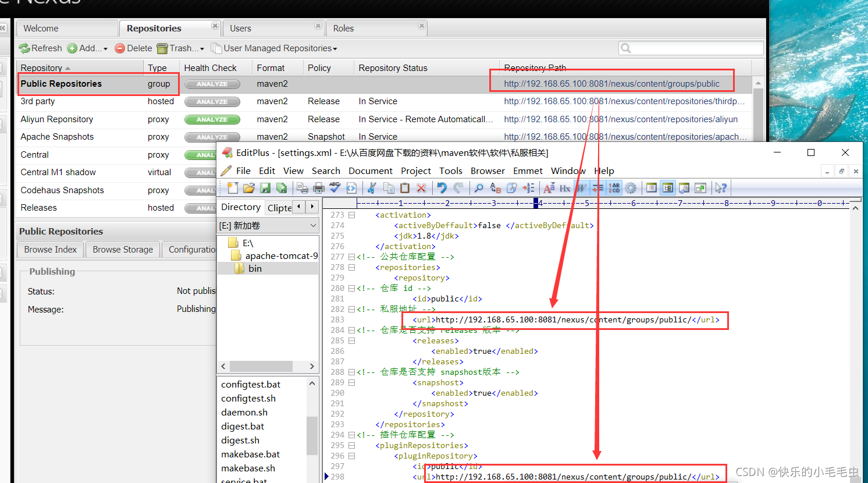Viewport: 868px width, 483px height.
Task: Click the Replace icon
Action: [x=496, y=188]
